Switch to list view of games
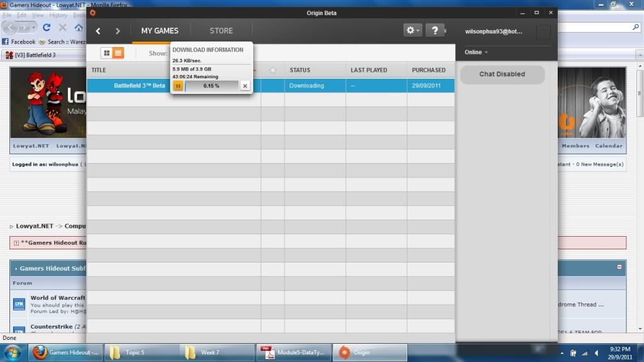The width and height of the screenshot is (644, 362). click(x=118, y=54)
